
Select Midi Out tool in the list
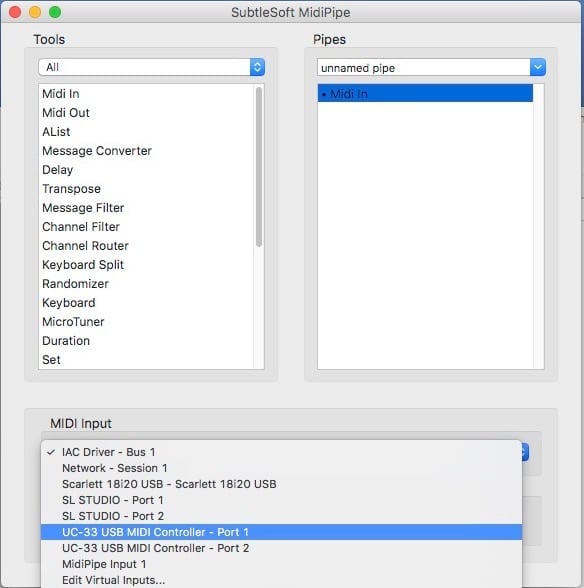[x=66, y=113]
